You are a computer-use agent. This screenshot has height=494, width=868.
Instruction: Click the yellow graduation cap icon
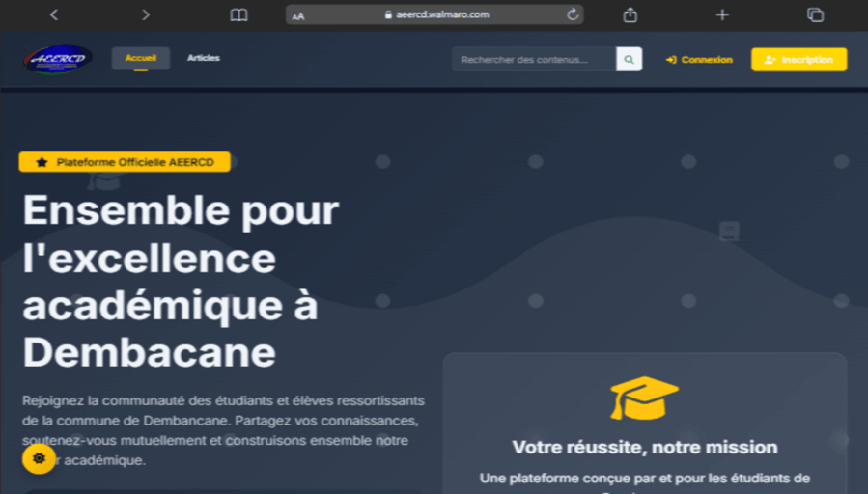pos(644,398)
